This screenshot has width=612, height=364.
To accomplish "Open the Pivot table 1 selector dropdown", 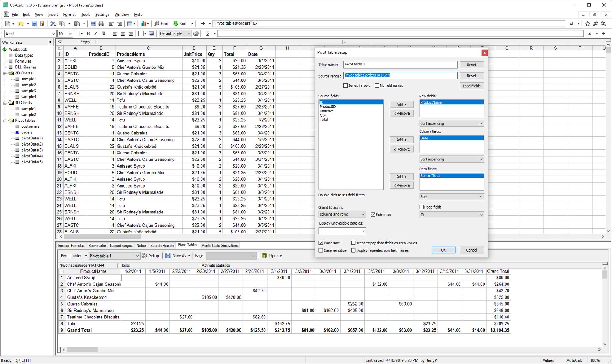I will click(114, 256).
